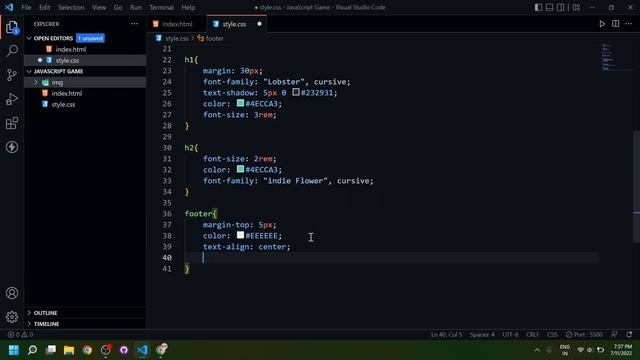Open the Windows Start menu
Image resolution: width=640 pixels, height=360 pixels.
pyautogui.click(x=13, y=350)
